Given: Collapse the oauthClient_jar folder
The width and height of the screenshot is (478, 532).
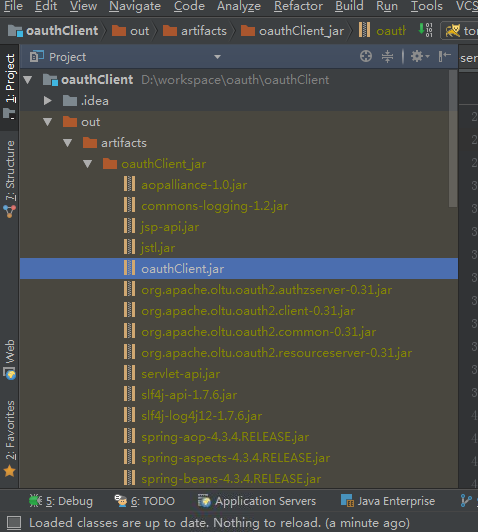Looking at the screenshot, I should pyautogui.click(x=88, y=164).
